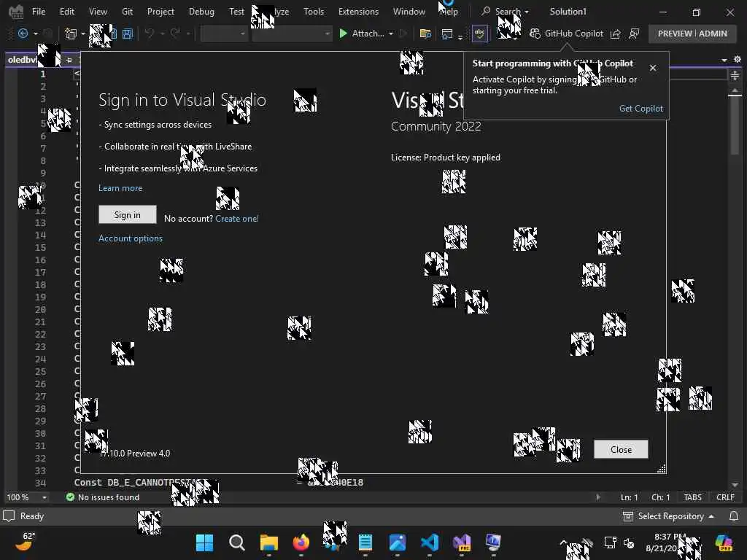The width and height of the screenshot is (747, 560).
Task: Click the Find in Files folder icon
Action: coord(425,34)
